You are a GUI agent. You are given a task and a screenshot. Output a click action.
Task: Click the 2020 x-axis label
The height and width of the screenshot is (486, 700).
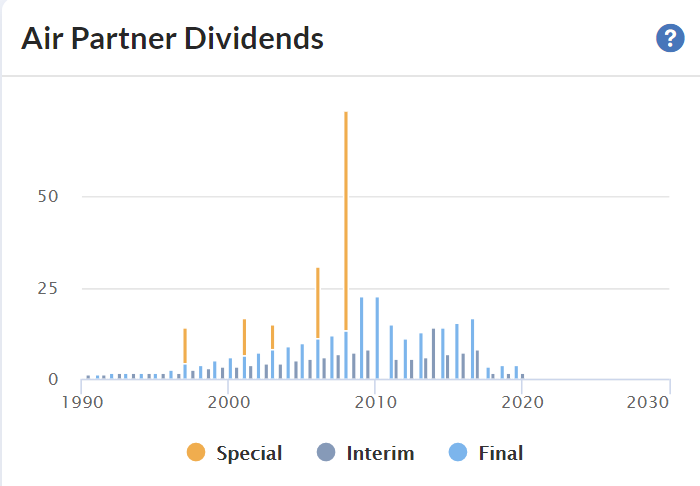coord(522,403)
